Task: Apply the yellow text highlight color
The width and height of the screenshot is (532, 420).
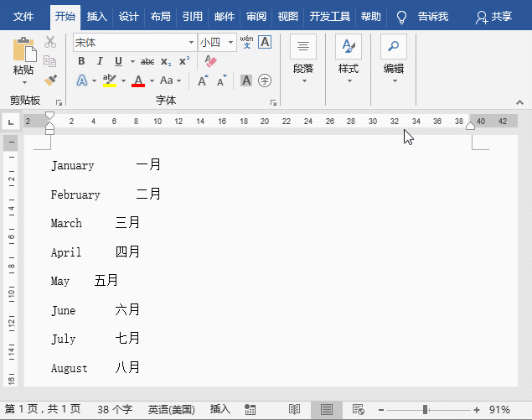Action: 110,80
